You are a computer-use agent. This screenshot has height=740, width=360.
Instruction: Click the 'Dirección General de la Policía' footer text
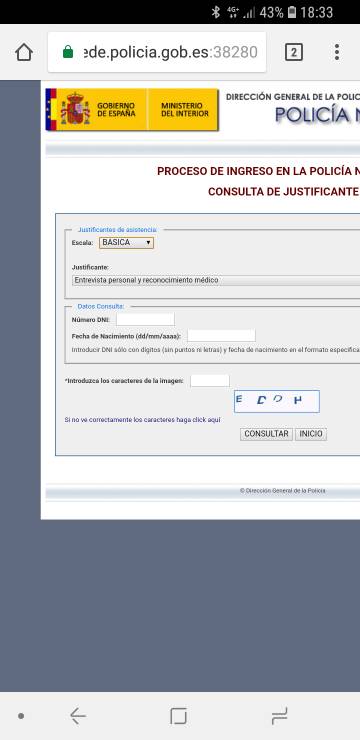pos(283,491)
